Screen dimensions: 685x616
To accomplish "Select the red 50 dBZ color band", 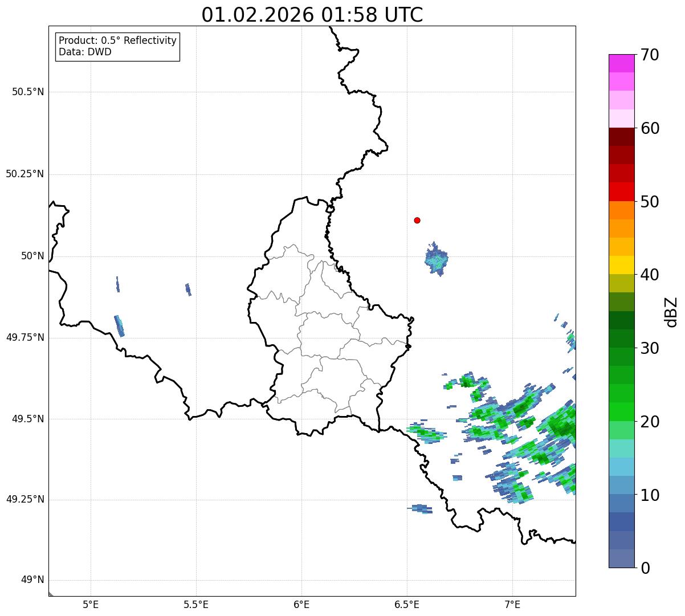I will 621,192.
